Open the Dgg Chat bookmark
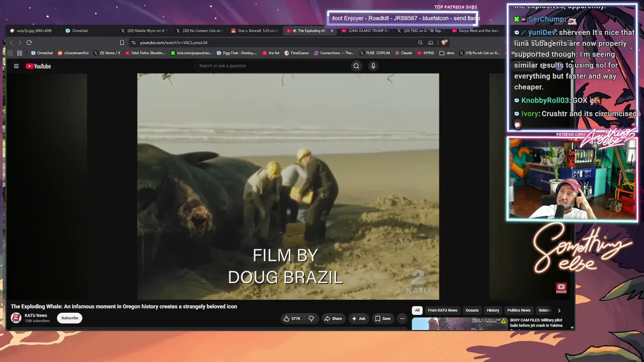The image size is (644, 362). pyautogui.click(x=236, y=53)
